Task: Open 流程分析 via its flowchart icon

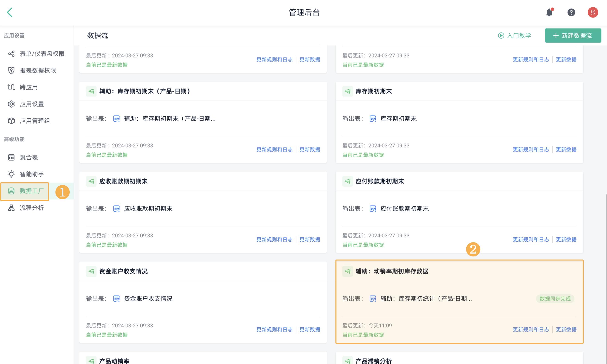Action: pos(11,208)
